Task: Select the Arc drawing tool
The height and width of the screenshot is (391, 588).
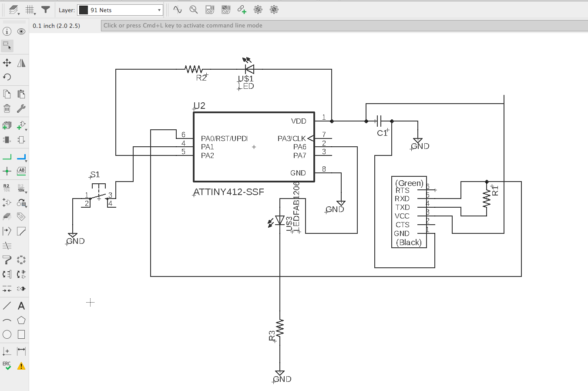Action: [7, 320]
